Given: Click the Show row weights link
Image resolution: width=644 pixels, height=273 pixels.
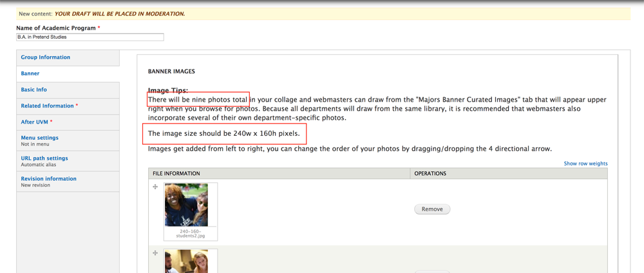Looking at the screenshot, I should point(585,164).
